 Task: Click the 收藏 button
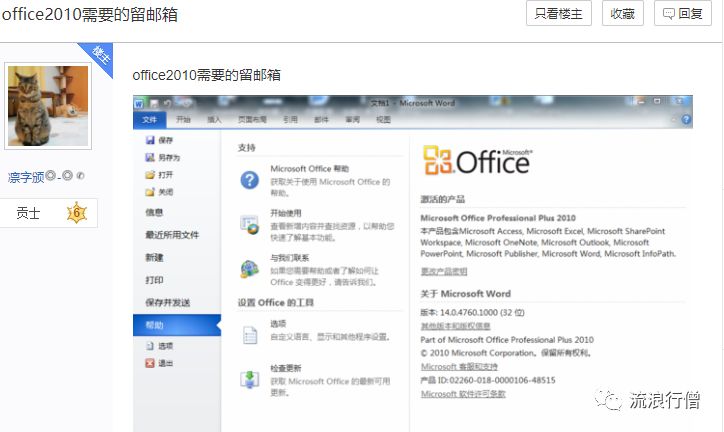coord(622,13)
